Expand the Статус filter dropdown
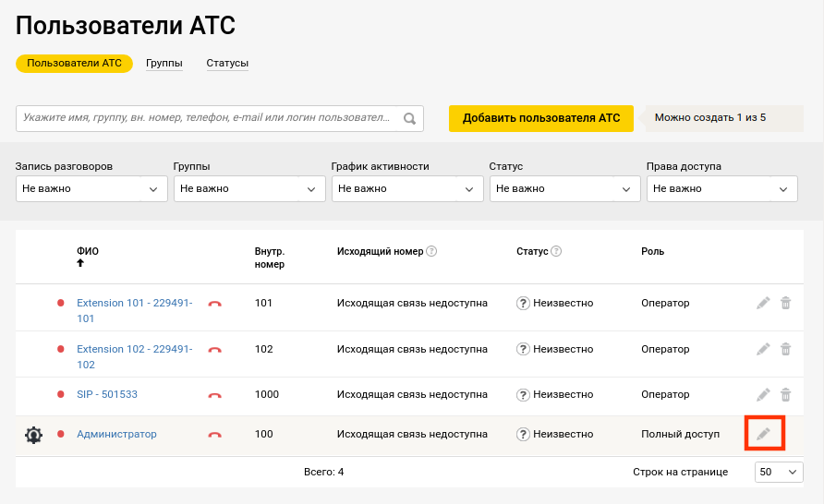This screenshot has height=504, width=824. click(x=565, y=188)
